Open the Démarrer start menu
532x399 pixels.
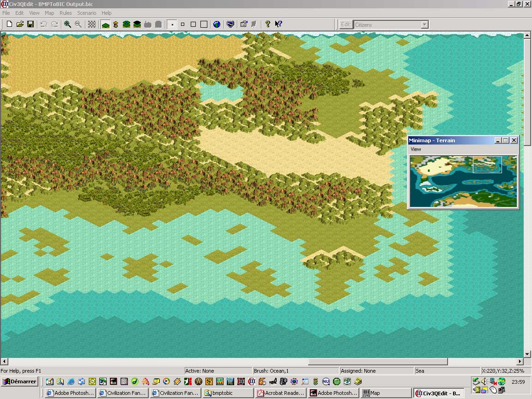click(20, 381)
